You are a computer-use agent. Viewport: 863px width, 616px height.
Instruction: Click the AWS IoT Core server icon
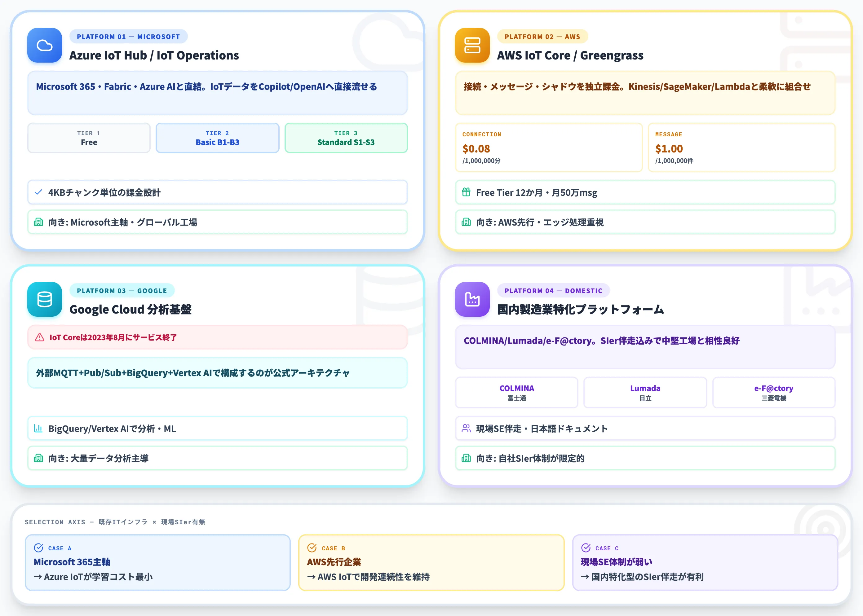pyautogui.click(x=472, y=46)
